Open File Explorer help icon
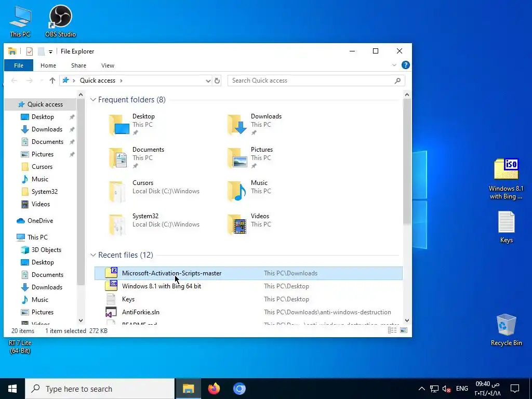This screenshot has height=399, width=532. tap(405, 65)
